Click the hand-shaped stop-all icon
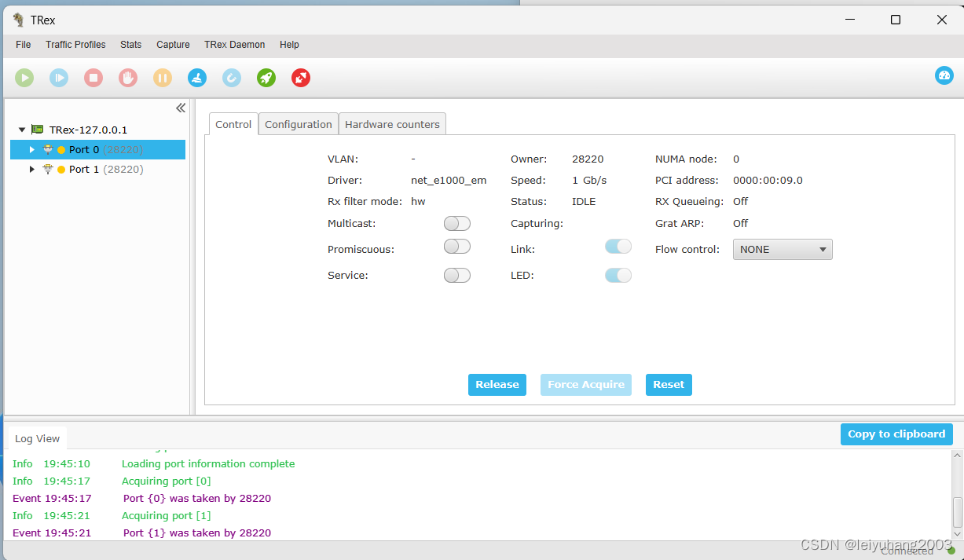 pyautogui.click(x=128, y=78)
